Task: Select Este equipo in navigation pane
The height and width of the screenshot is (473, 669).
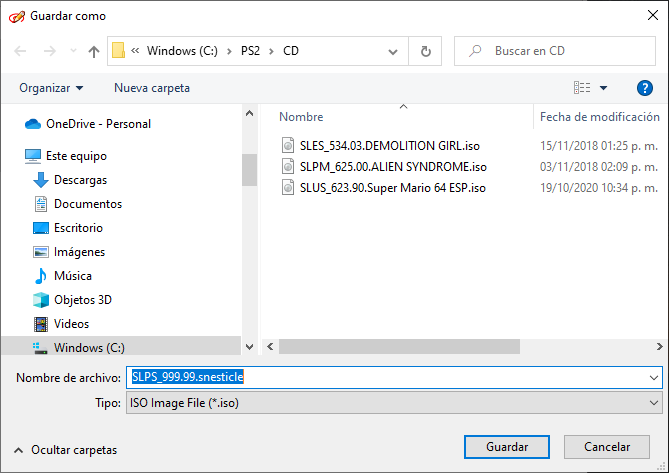Action: (76, 156)
